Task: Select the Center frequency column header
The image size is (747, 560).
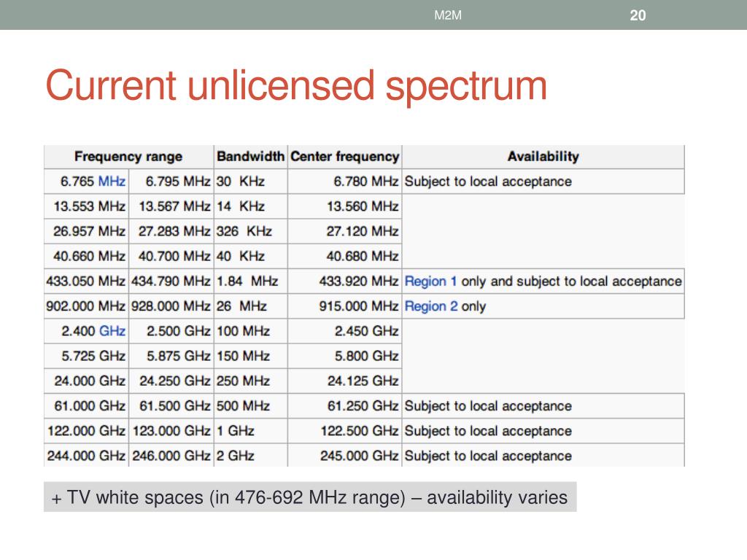Action: [345, 157]
